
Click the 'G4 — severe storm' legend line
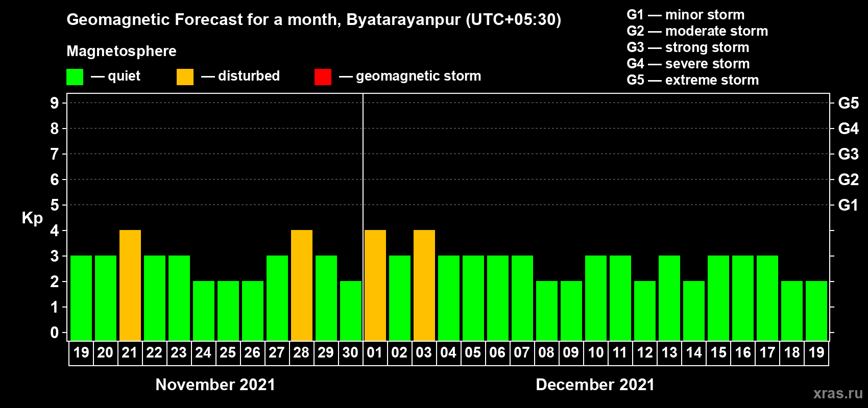point(688,64)
